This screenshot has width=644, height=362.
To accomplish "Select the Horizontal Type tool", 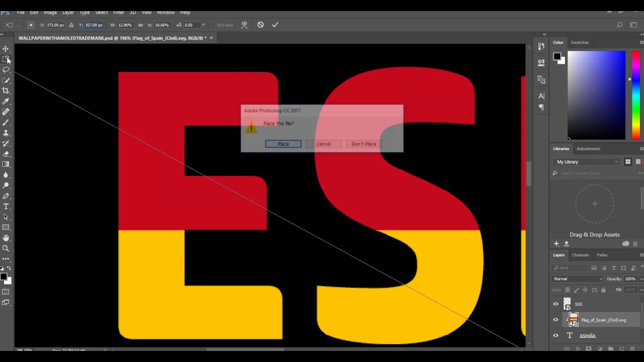I will [x=6, y=207].
